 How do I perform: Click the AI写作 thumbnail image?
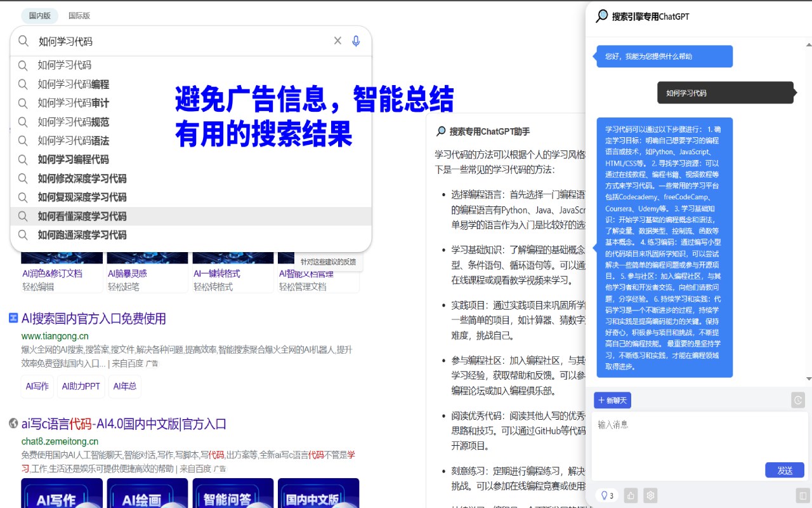tap(62, 493)
